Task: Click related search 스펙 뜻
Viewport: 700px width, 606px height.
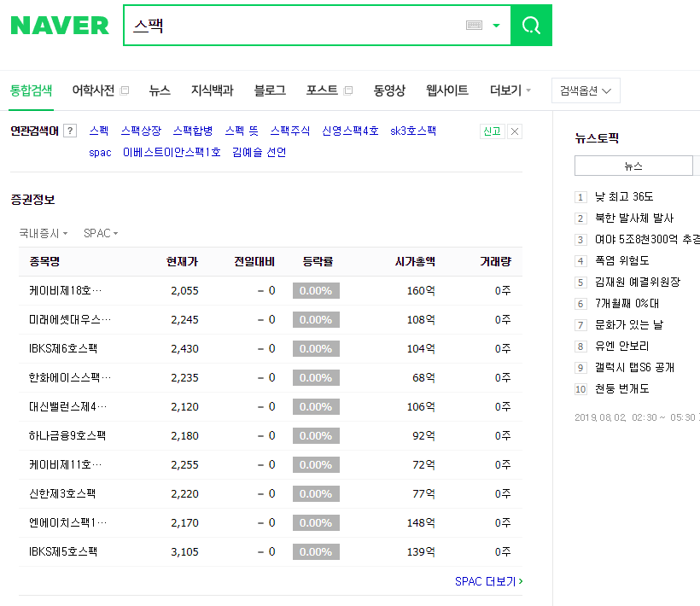Action: (242, 131)
